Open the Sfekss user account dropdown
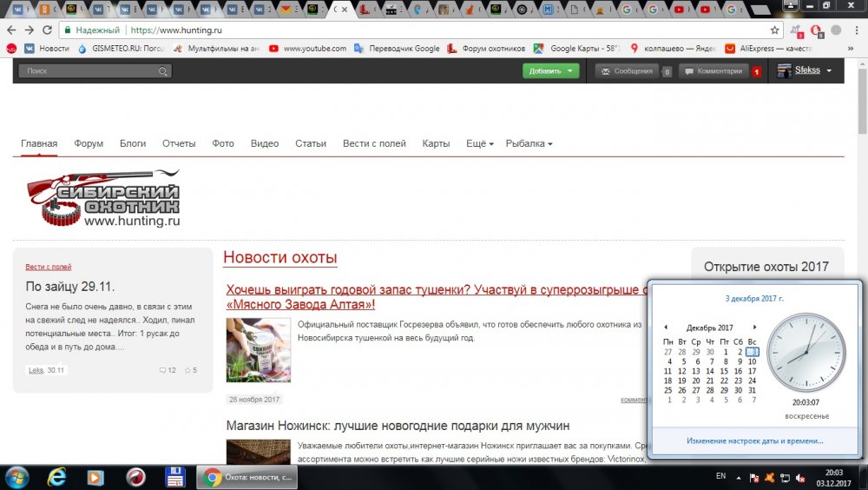This screenshot has width=868, height=490. tap(805, 70)
